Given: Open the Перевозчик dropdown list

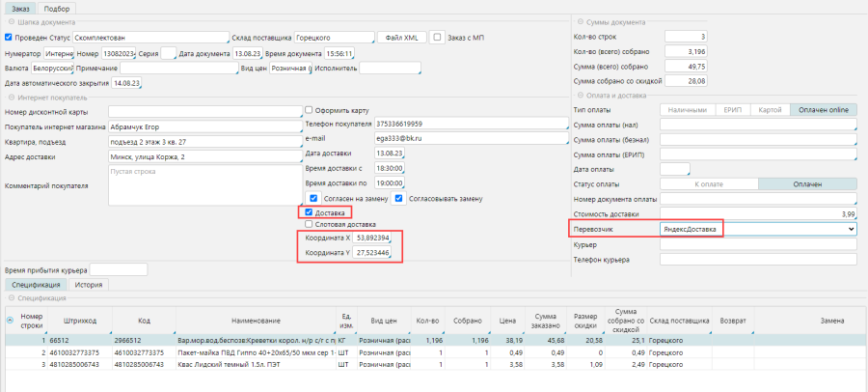Looking at the screenshot, I should (849, 229).
